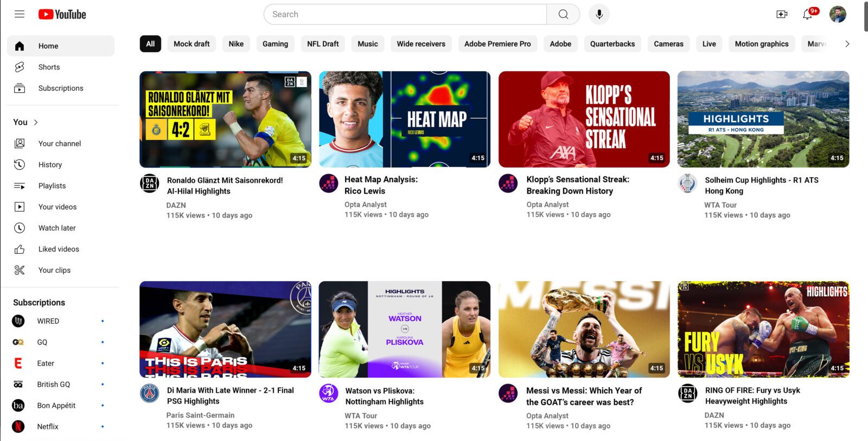
Task: Click the Shorts icon in sidebar
Action: pyautogui.click(x=20, y=67)
